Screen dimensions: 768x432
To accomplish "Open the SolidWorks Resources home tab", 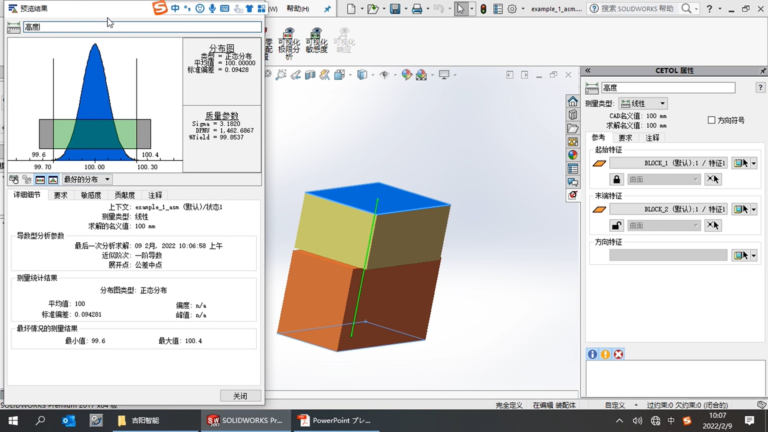I will [573, 101].
